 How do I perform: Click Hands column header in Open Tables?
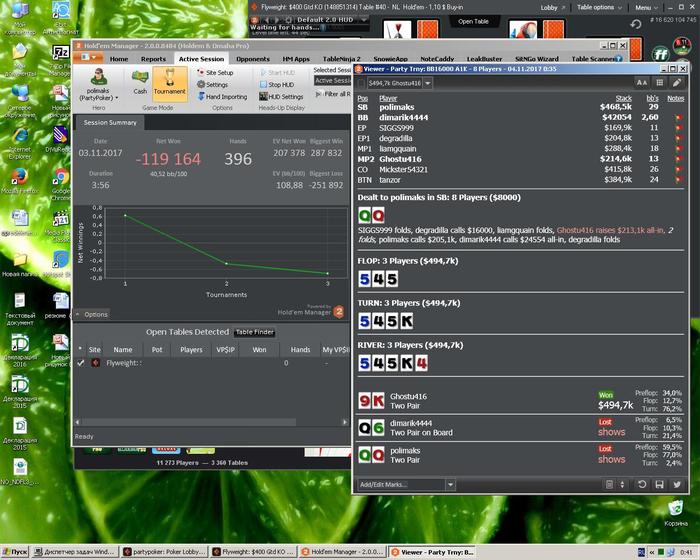pos(300,350)
